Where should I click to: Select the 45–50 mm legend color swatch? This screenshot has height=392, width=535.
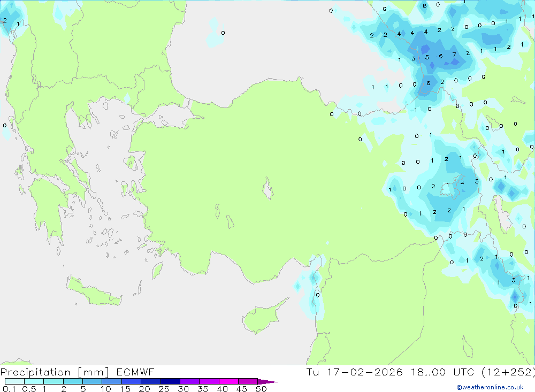(248, 381)
